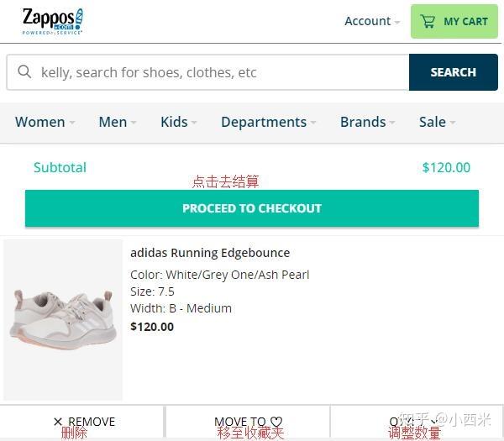Screen dimensions: 504x441
Task: Click the shopping cart icon
Action: [428, 22]
